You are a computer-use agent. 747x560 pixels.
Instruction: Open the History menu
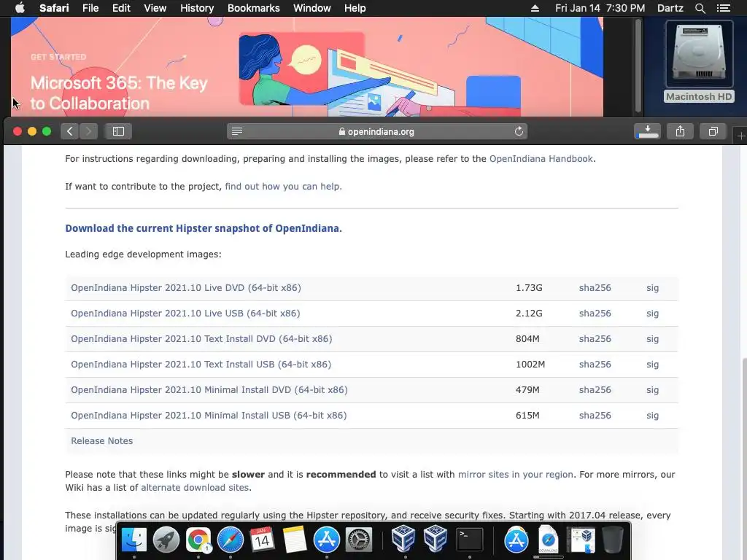tap(197, 8)
